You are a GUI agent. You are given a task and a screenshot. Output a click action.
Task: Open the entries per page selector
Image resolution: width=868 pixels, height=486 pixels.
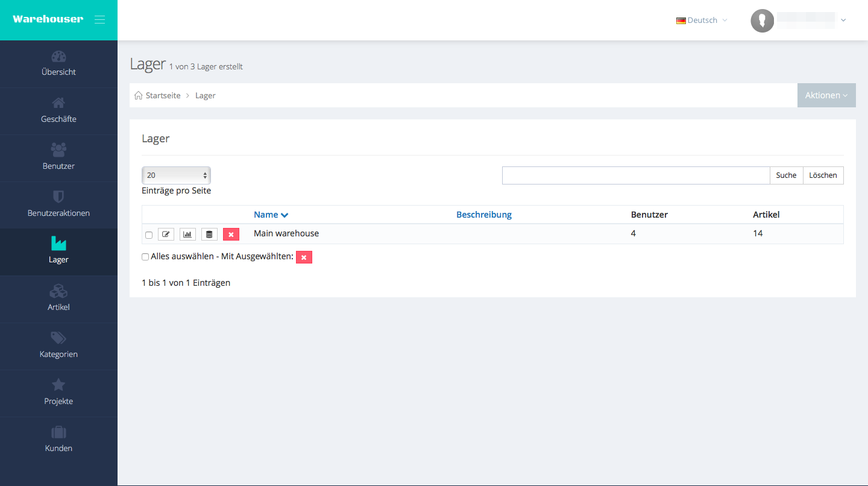coord(176,175)
